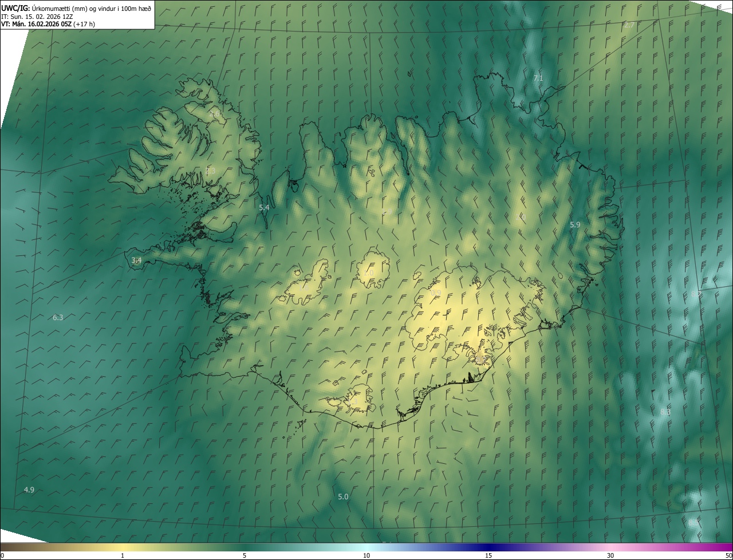Click the map value label '5.4'
Image resolution: width=733 pixels, height=560 pixels.
coord(264,208)
